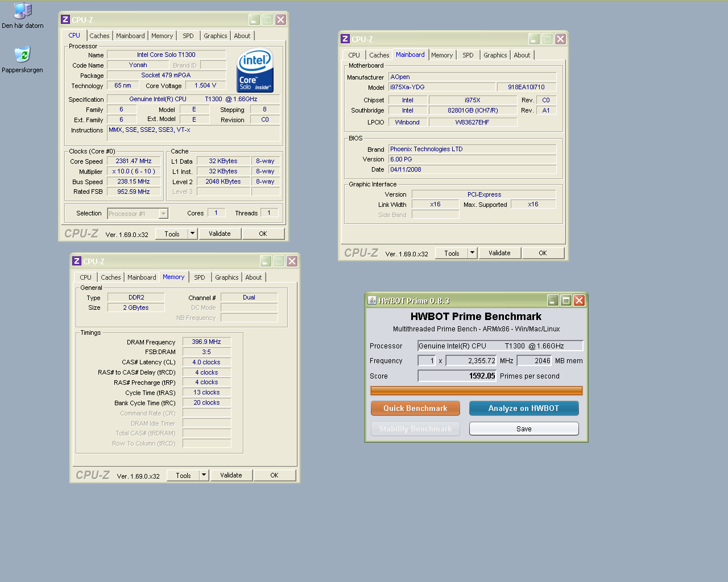Select About tab in Mainboard window
This screenshot has height=582, width=728.
522,55
